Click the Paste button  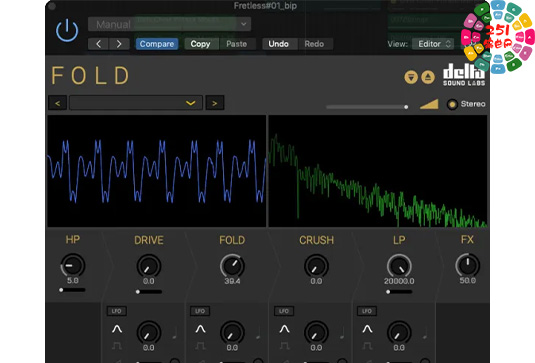tap(237, 44)
